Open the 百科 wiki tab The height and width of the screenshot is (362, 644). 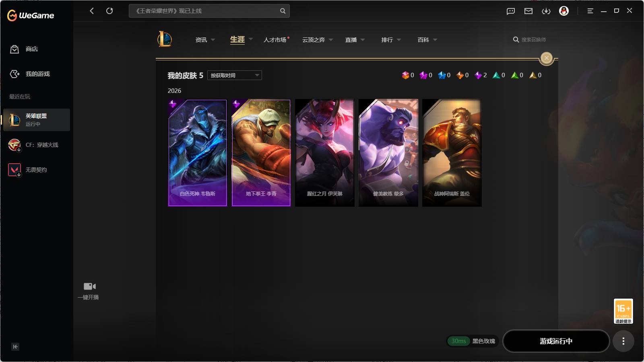coord(423,40)
